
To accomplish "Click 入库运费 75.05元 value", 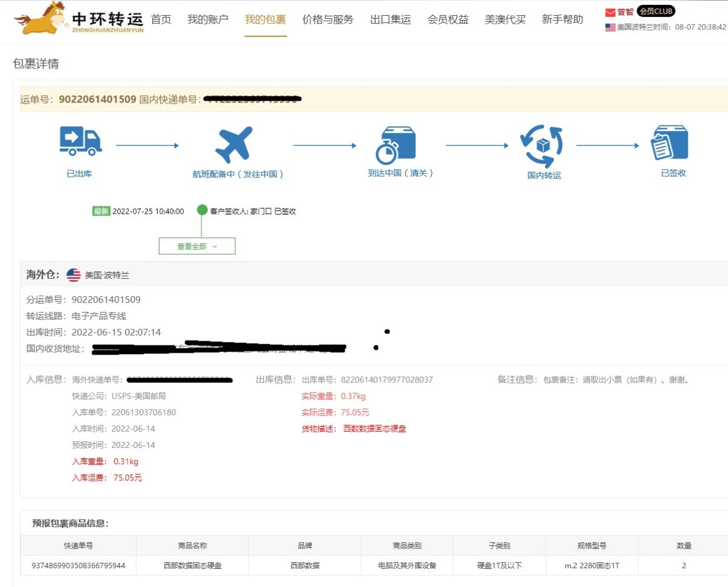I will tap(127, 478).
